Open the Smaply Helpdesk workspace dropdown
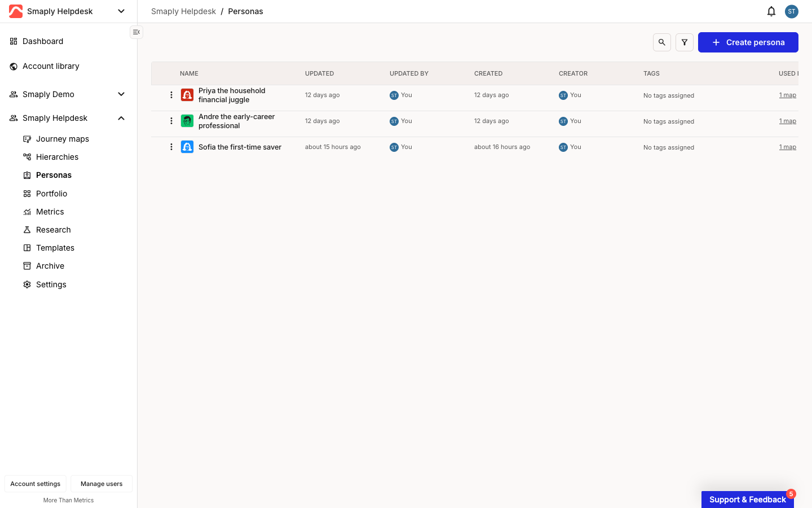812x508 pixels. [x=121, y=11]
